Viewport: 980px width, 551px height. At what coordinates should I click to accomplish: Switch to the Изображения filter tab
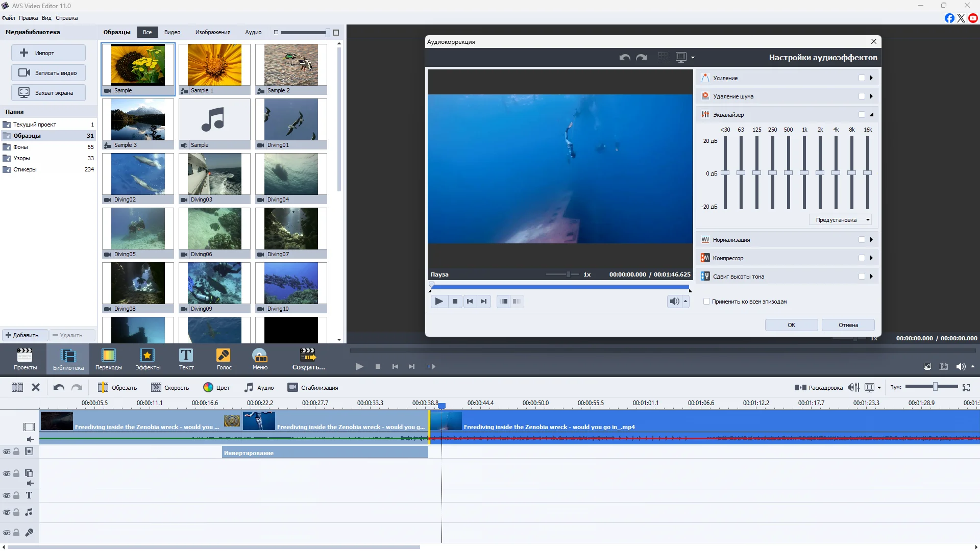212,32
